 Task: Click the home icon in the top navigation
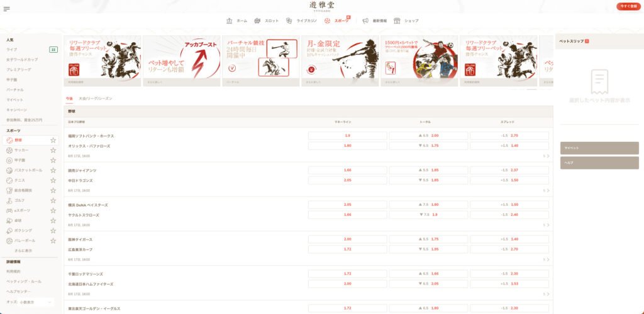pos(230,21)
